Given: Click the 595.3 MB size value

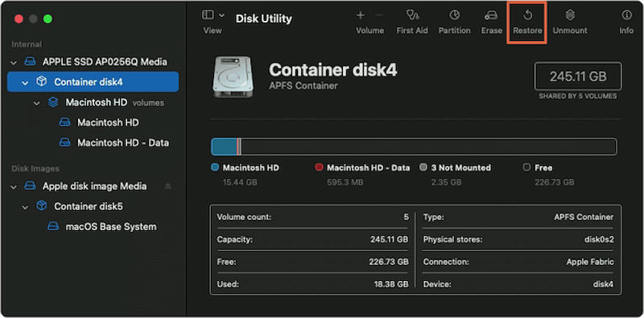Looking at the screenshot, I should [345, 182].
